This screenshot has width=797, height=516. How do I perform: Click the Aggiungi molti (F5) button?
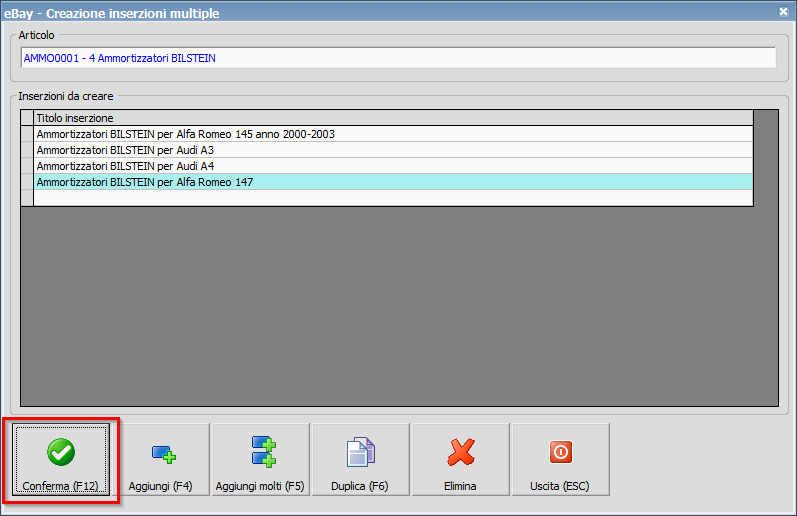[260, 460]
